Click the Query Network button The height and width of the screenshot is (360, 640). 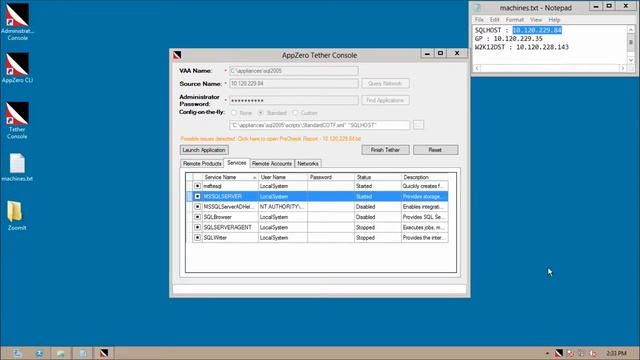pyautogui.click(x=385, y=83)
